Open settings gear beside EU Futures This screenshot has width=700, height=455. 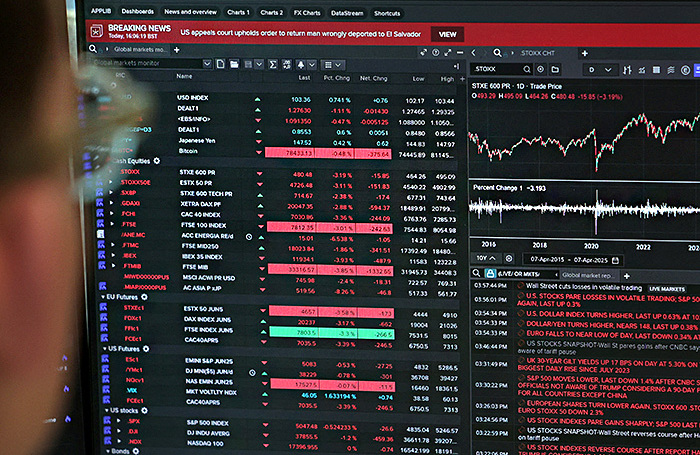pos(144,297)
